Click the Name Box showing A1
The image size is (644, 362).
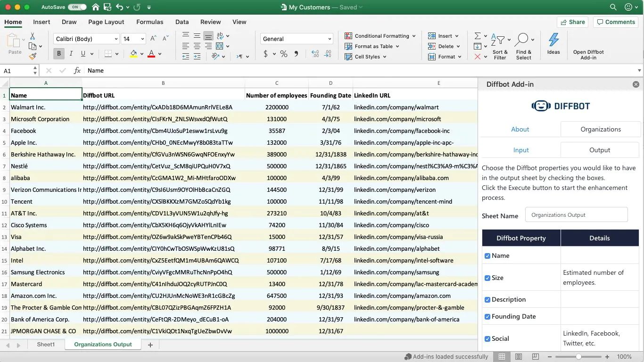(17, 71)
